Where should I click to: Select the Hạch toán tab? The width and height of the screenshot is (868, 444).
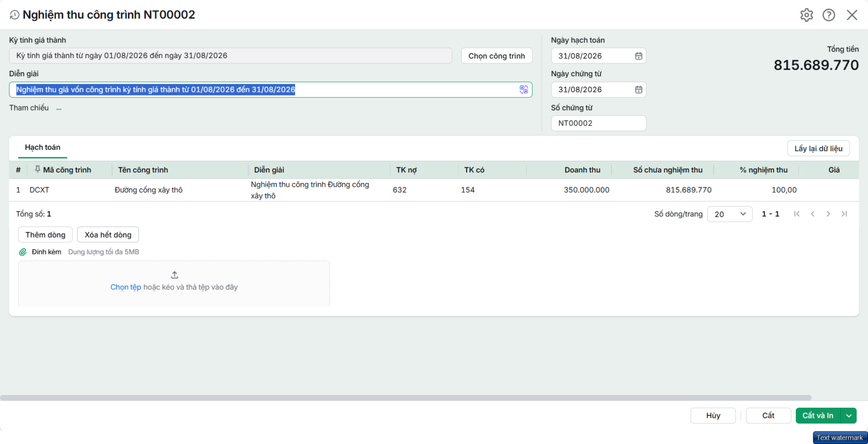42,148
